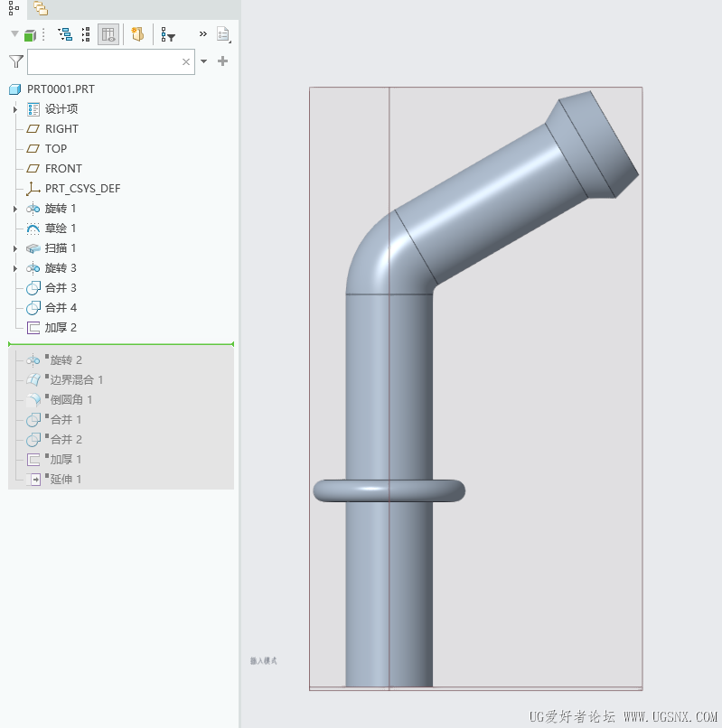The image size is (722, 728).
Task: Switch to the Model Tree tab
Action: (14, 8)
